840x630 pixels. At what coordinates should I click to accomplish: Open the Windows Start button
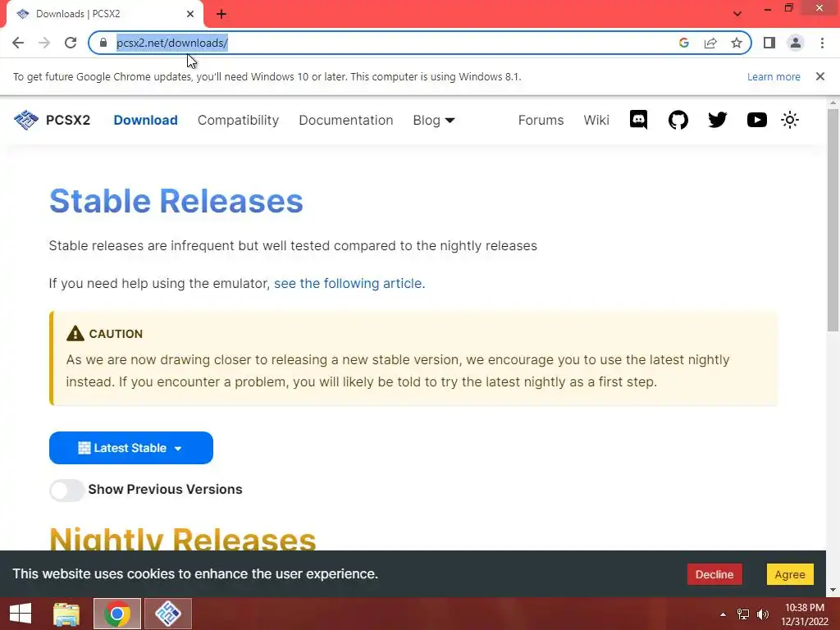21,614
